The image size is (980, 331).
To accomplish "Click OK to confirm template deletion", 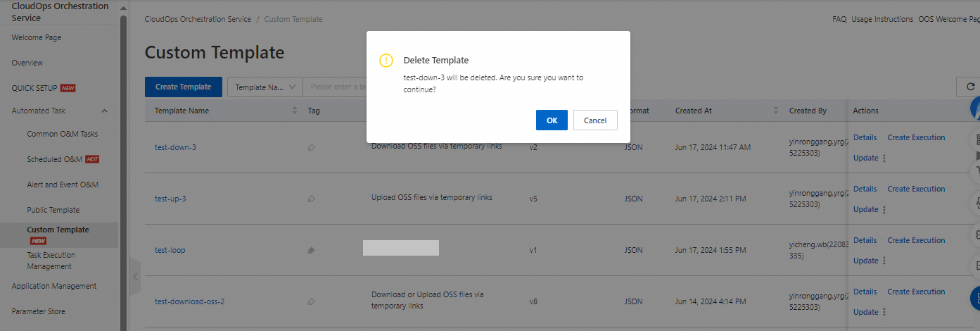I will pos(552,120).
